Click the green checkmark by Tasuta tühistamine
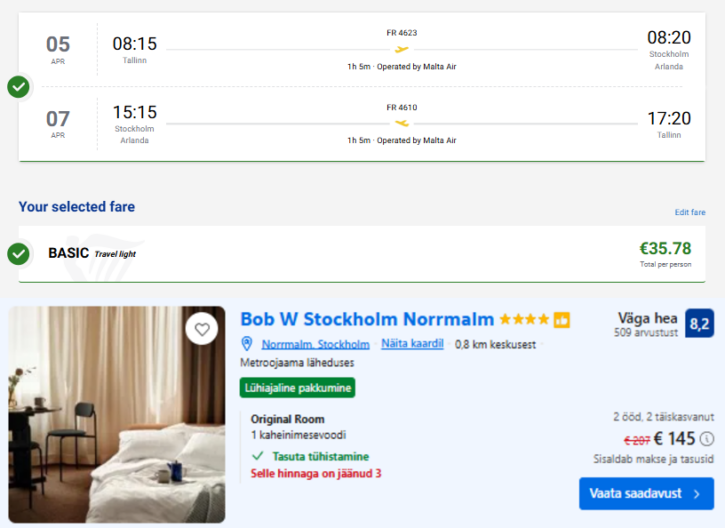Viewport: 725px width, 528px height. pos(257,456)
